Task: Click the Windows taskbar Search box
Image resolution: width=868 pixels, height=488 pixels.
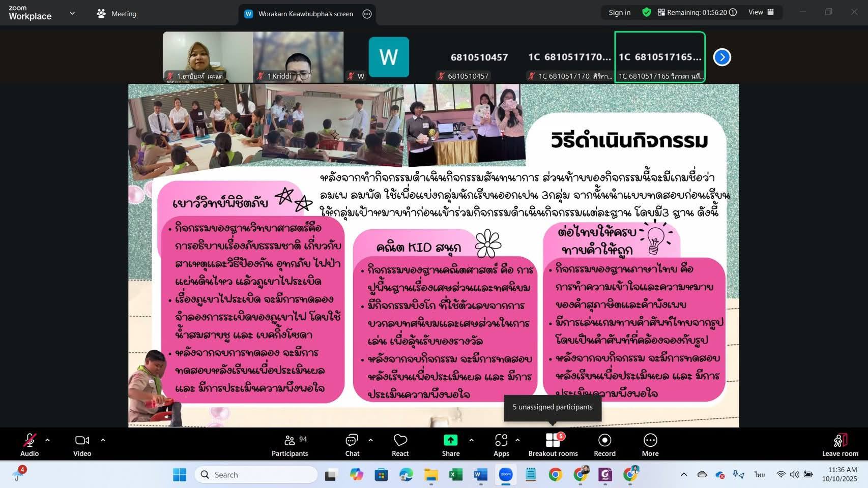Action: 256,474
